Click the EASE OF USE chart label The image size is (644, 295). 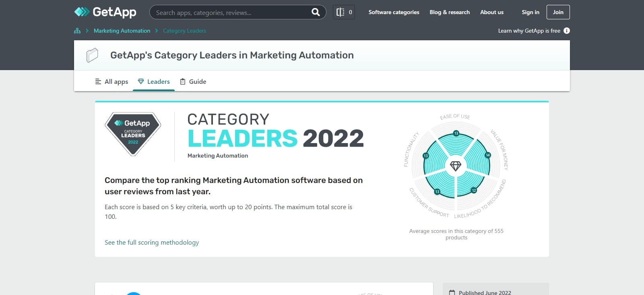[455, 116]
